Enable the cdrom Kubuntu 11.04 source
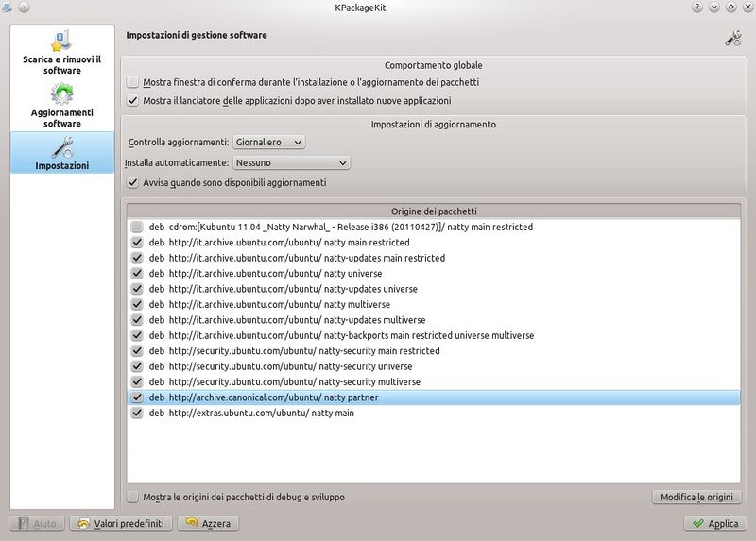The height and width of the screenshot is (541, 756). 138,228
